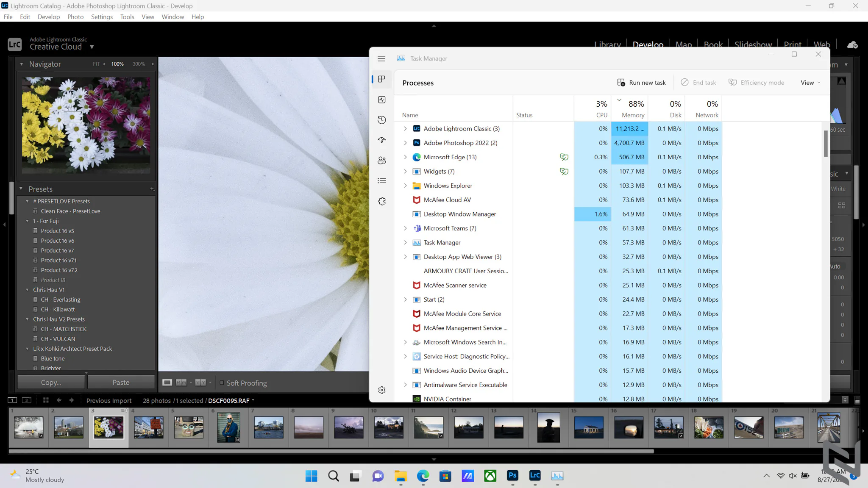Open Microsoft Edge from the taskbar
This screenshot has width=868, height=488.
pos(423,476)
